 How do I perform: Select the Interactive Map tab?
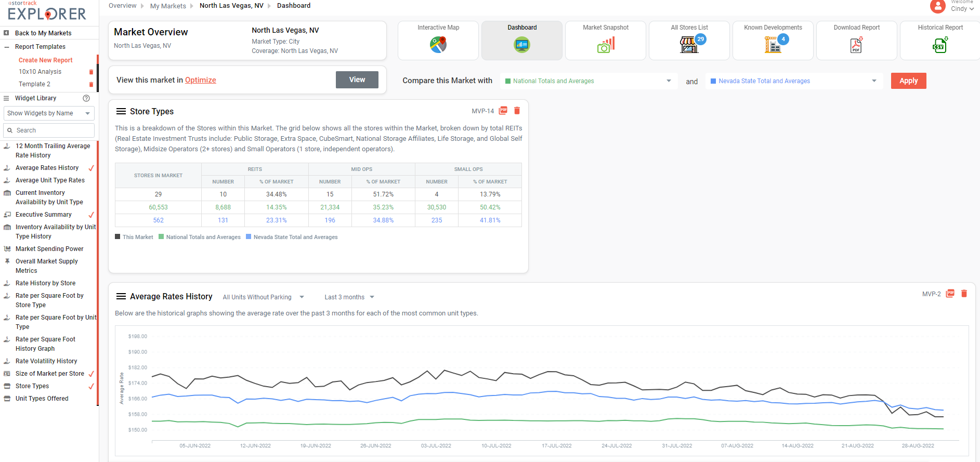[438, 41]
